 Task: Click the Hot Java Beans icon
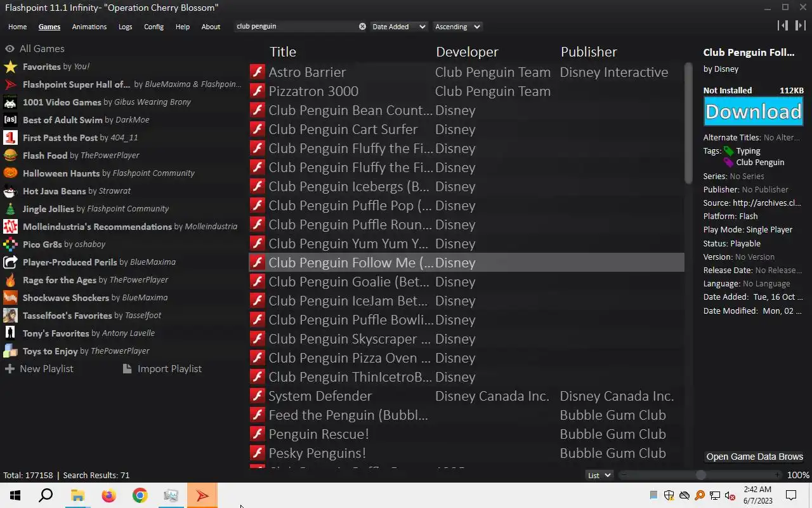coord(10,191)
